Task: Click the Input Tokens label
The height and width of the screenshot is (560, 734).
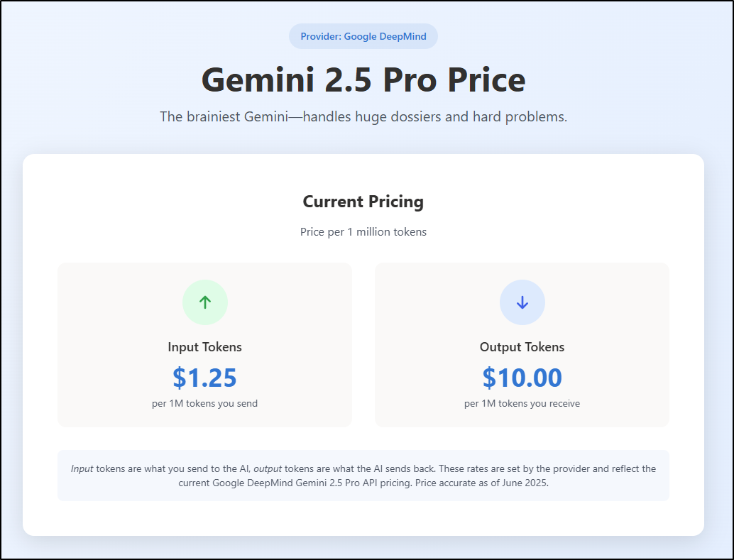Action: 205,347
